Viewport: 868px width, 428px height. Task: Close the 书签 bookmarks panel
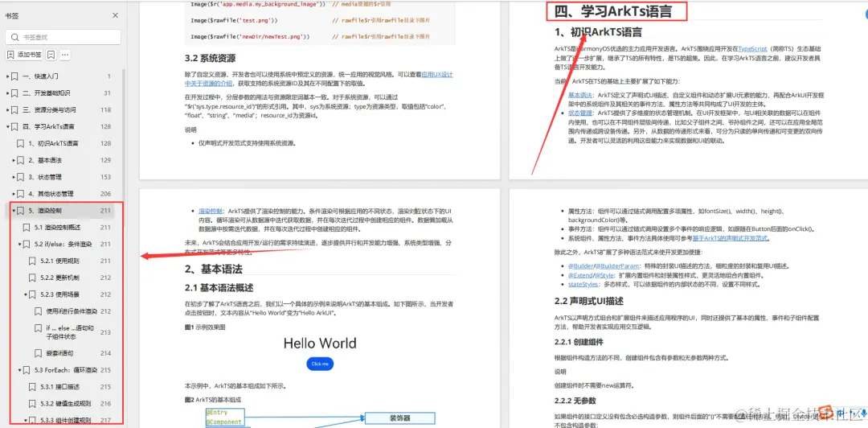pos(115,15)
